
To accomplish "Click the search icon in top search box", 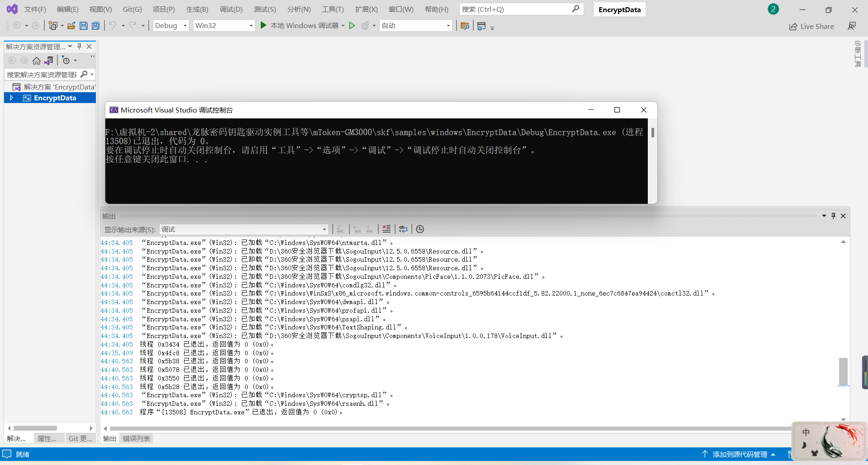I will coord(576,9).
